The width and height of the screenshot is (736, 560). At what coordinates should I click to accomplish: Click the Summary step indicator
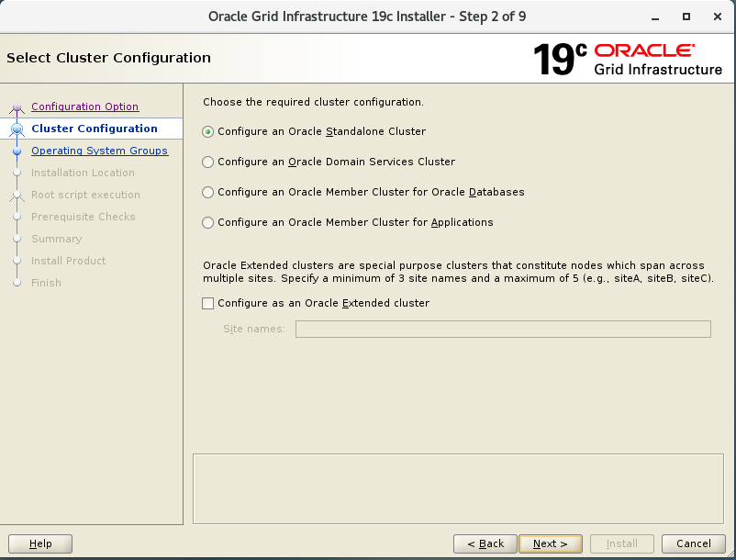[17, 239]
